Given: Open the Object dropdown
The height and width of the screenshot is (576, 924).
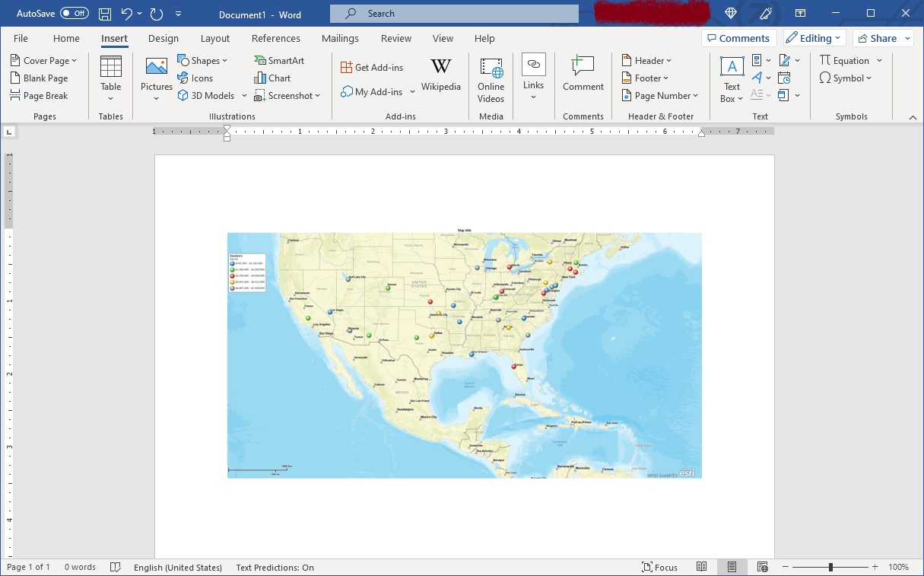Looking at the screenshot, I should pos(789,95).
